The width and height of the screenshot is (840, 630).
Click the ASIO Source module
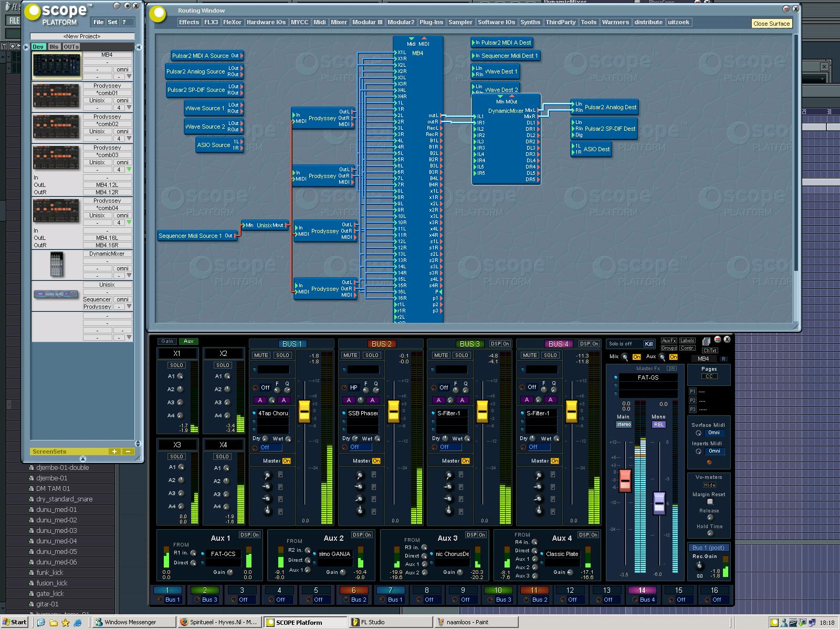pos(219,145)
